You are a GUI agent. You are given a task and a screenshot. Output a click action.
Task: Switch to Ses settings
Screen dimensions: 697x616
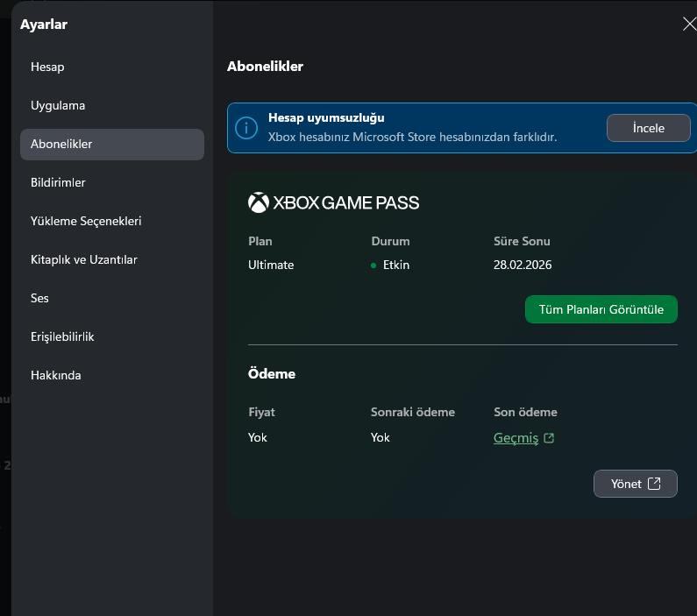(x=112, y=299)
